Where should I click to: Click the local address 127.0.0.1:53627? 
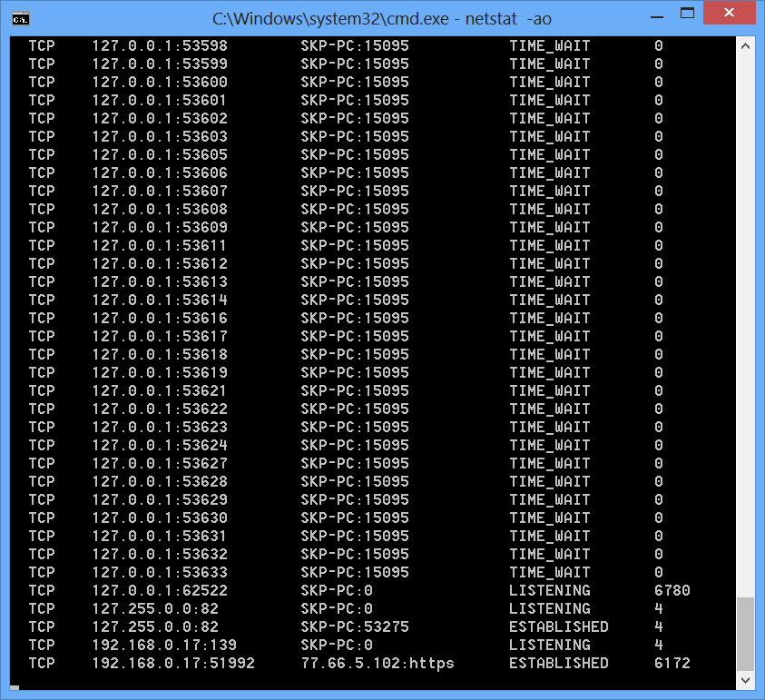click(159, 464)
